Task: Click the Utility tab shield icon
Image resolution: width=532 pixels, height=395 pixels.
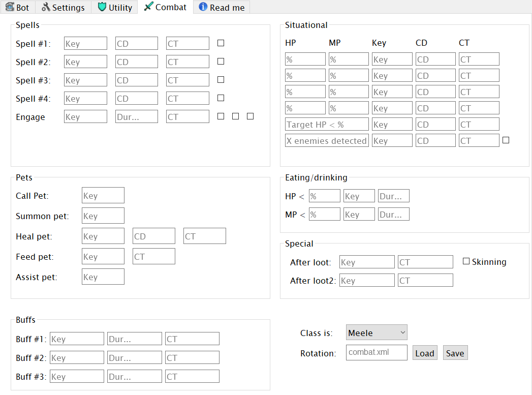Action: click(x=102, y=7)
